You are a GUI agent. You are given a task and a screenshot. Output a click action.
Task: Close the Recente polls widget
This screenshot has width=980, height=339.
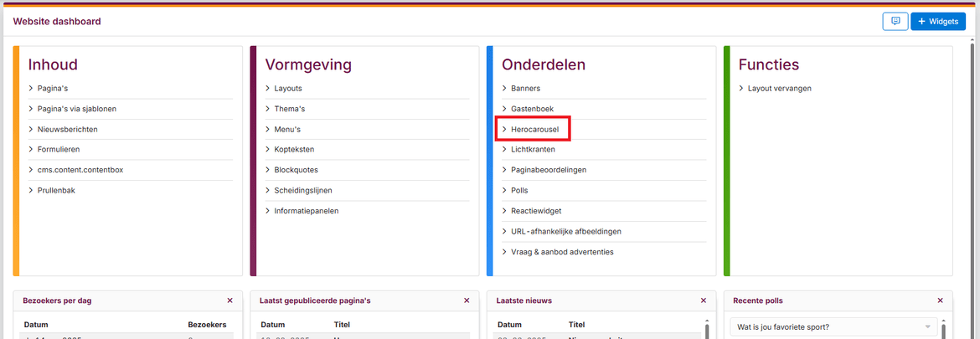[x=940, y=300]
